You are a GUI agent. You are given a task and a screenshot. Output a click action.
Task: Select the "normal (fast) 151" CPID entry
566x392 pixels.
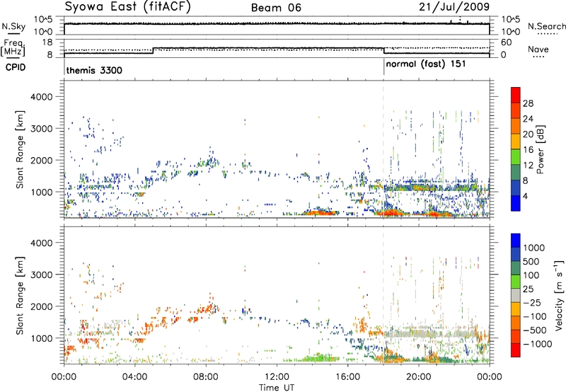[x=426, y=64]
